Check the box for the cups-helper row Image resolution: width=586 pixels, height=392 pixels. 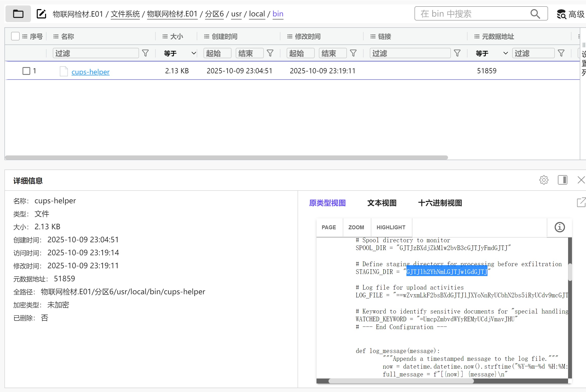coord(26,71)
